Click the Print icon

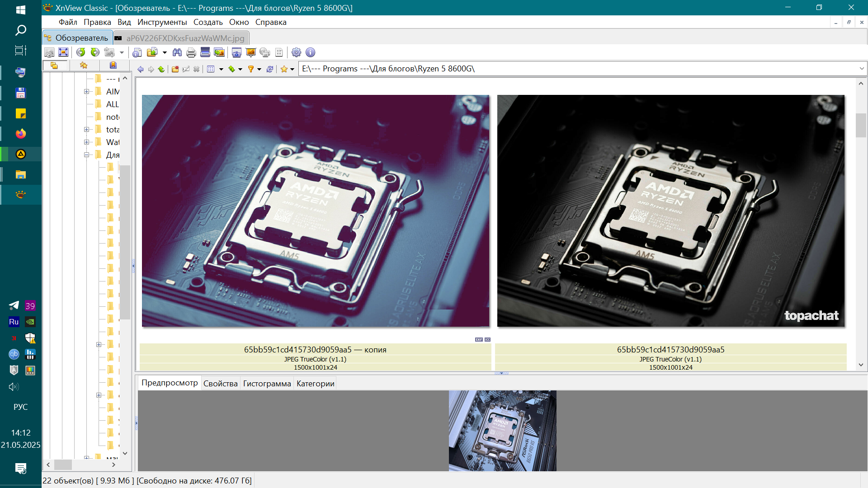pyautogui.click(x=191, y=52)
